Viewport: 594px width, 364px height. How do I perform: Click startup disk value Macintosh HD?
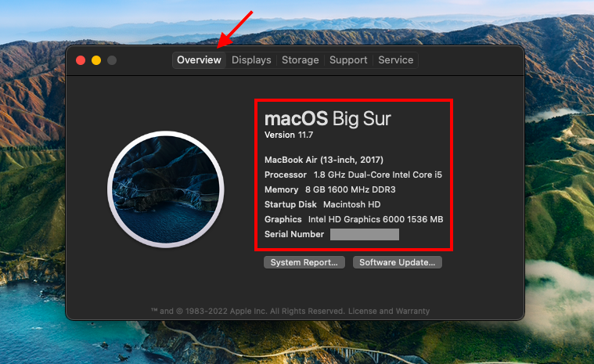tap(352, 204)
